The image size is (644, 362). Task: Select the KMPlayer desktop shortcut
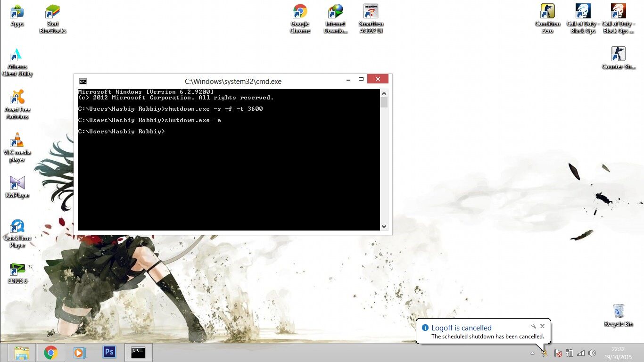(x=17, y=187)
